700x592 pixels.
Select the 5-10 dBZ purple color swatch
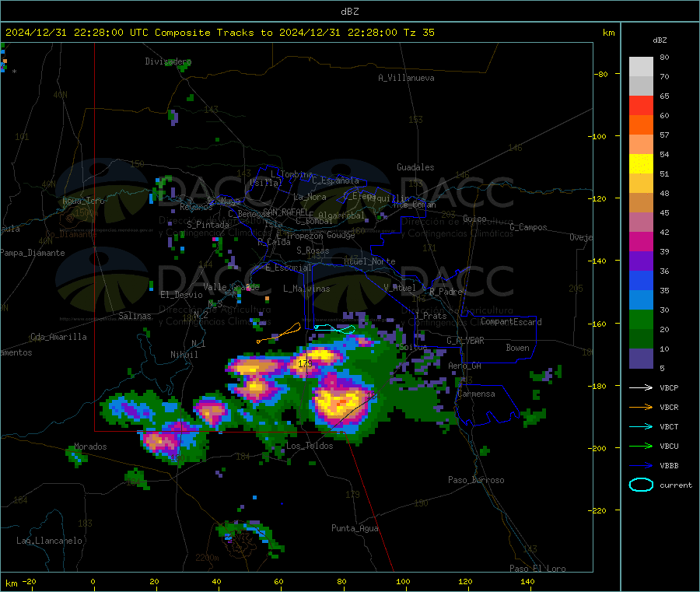point(641,359)
